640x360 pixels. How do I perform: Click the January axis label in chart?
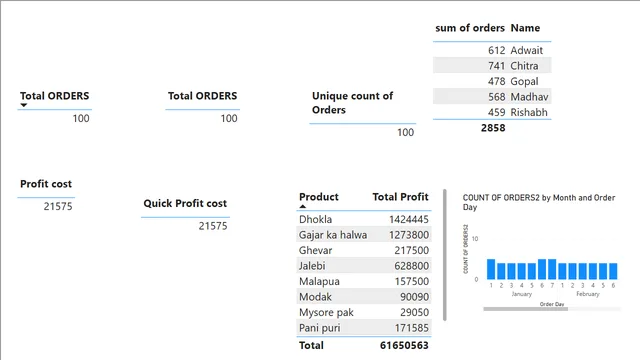click(x=522, y=294)
